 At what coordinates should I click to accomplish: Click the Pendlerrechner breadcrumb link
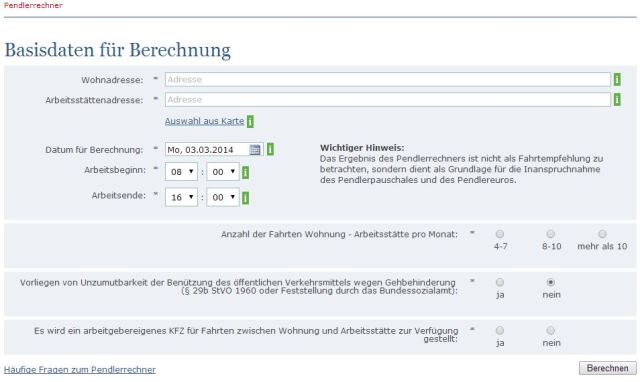(33, 5)
